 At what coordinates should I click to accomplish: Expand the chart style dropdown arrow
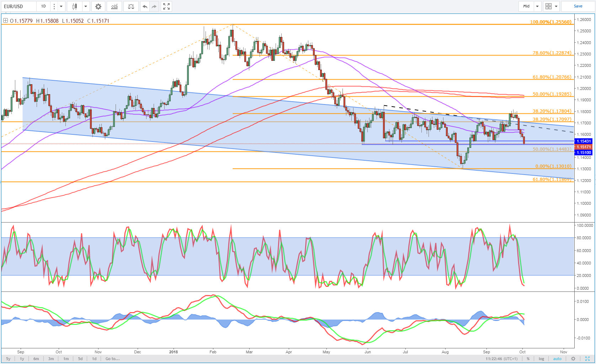click(86, 6)
